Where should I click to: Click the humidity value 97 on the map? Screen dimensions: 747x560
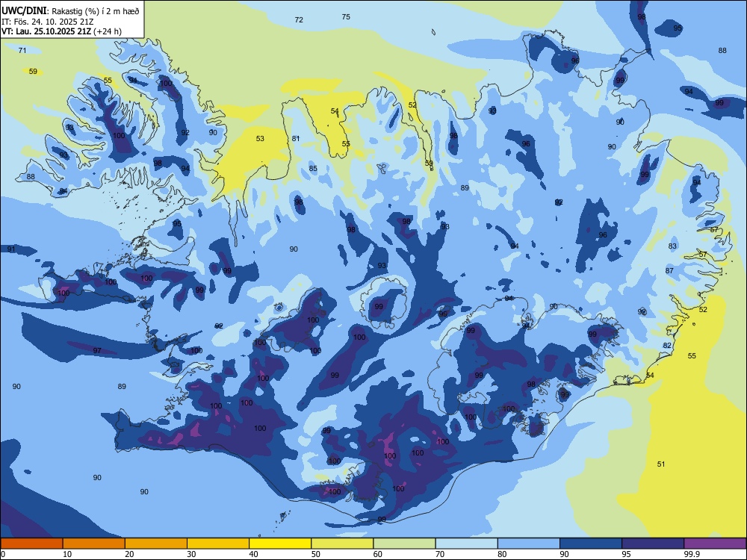[x=97, y=350]
